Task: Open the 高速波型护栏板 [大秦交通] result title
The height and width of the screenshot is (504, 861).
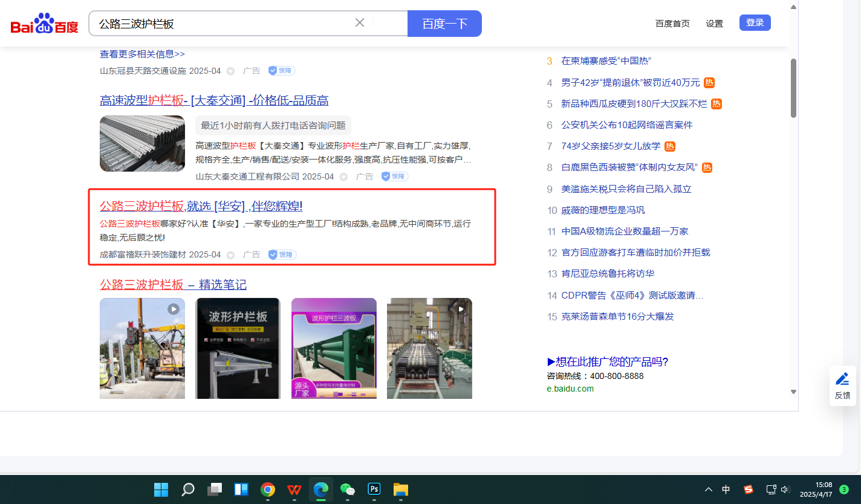Action: pos(214,100)
